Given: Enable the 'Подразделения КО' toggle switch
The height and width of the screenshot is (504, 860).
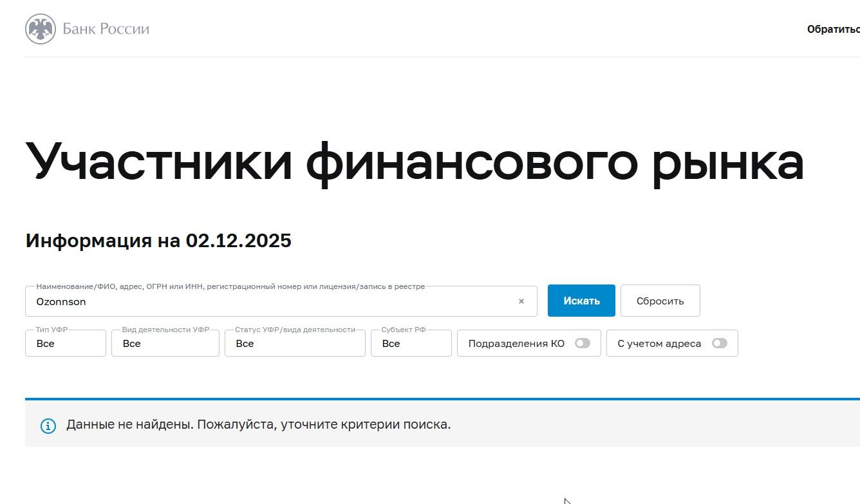Looking at the screenshot, I should pos(582,343).
